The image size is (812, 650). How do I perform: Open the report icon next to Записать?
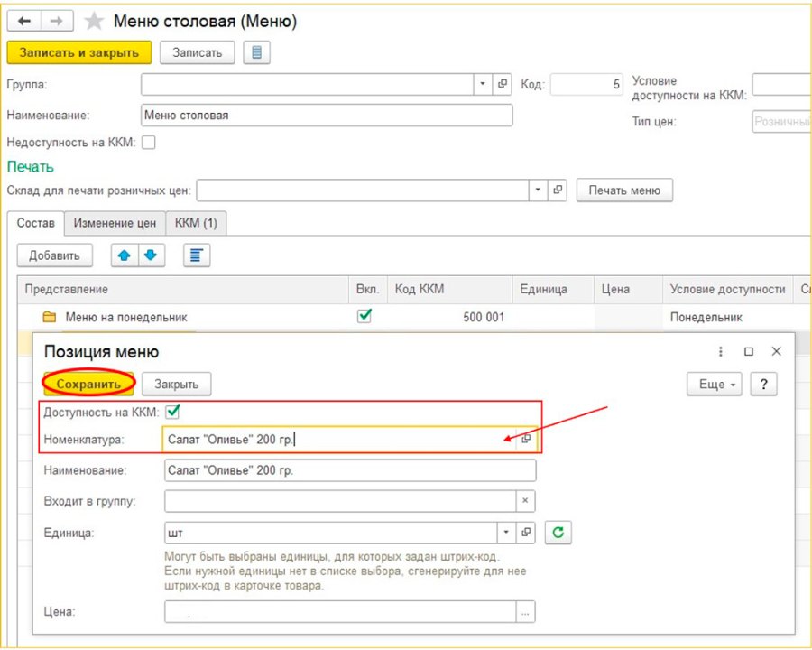[256, 52]
